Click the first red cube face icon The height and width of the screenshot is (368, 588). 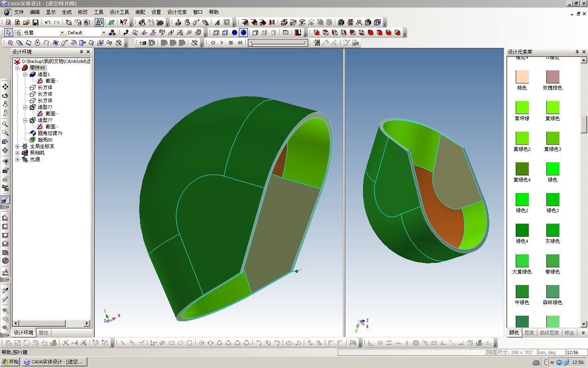coord(316,33)
